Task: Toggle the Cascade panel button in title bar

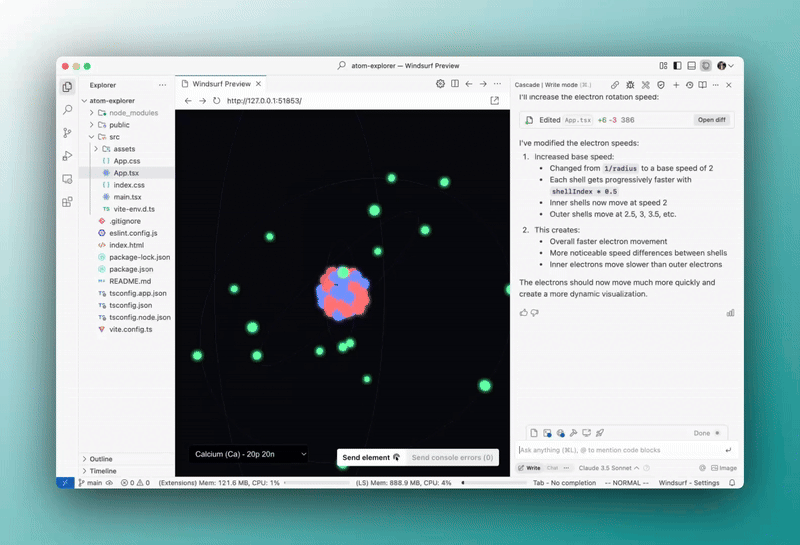Action: [x=706, y=66]
